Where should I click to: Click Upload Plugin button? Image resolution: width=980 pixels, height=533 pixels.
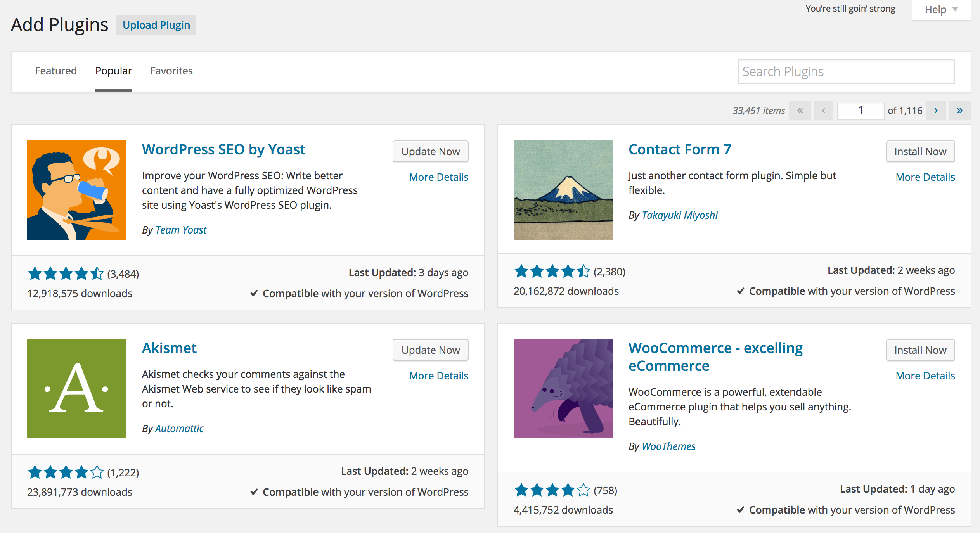point(156,25)
